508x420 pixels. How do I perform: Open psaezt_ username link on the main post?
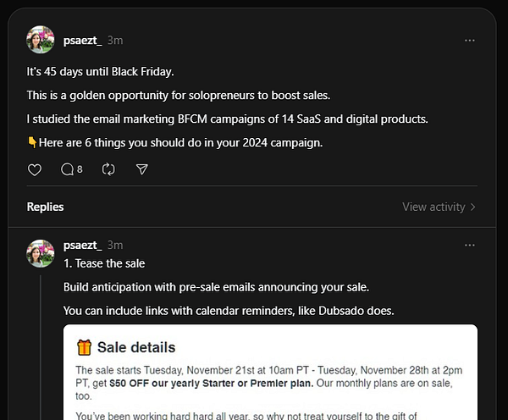coord(82,40)
